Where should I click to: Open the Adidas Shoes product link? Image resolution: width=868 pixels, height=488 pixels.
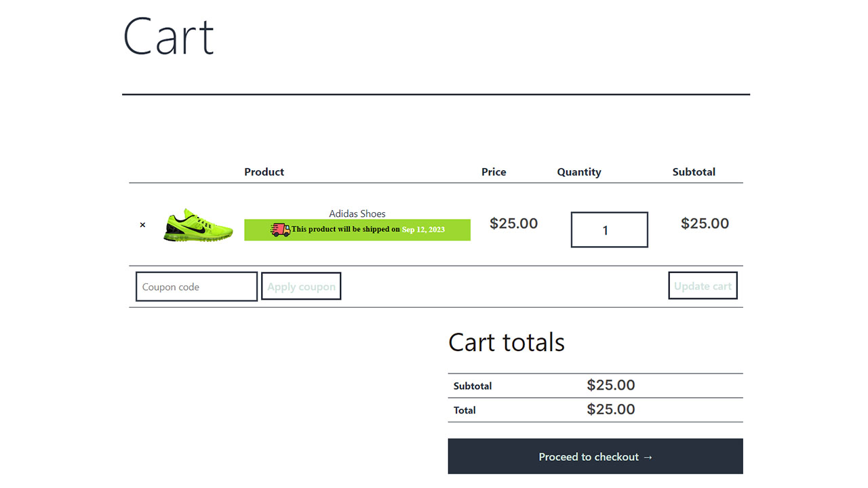[357, 213]
